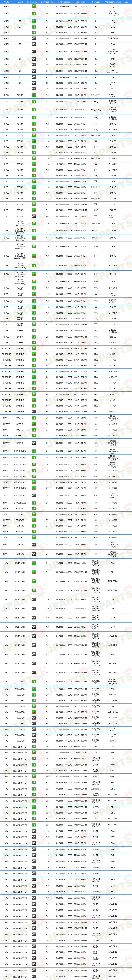Screen dimensions: 132x980
Task: Click the petrol icon in Porsche Cayenne M 48.50T row
Action: pos(34,377)
